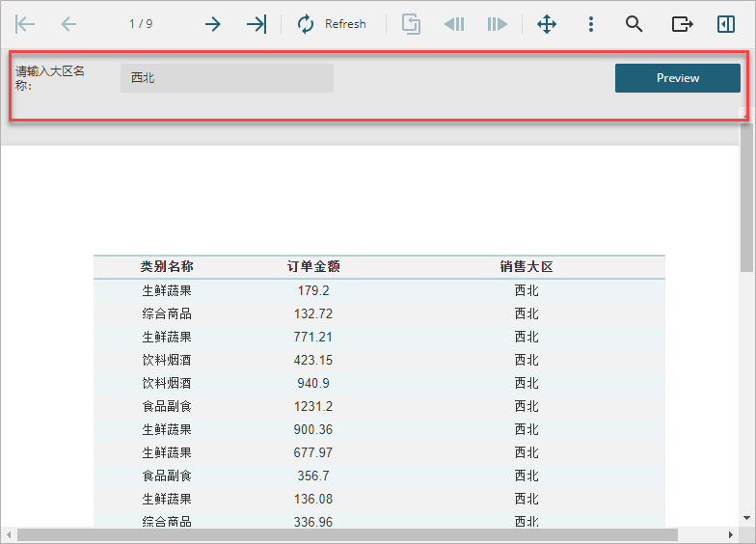Go back to parent report icon

(x=411, y=24)
